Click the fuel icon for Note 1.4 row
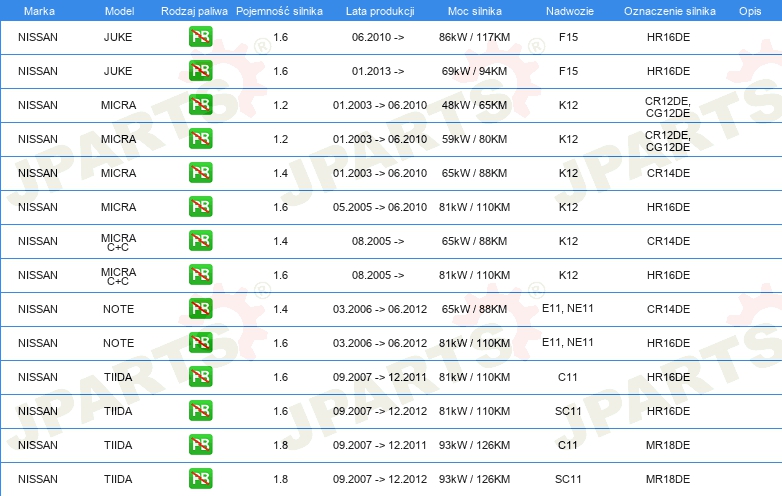 pos(200,309)
